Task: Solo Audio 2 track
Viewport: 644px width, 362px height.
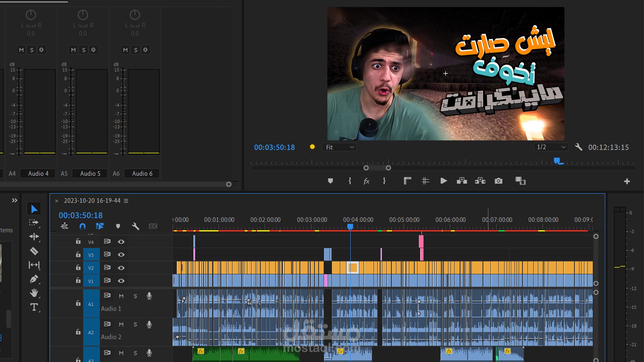Action: coord(135,324)
